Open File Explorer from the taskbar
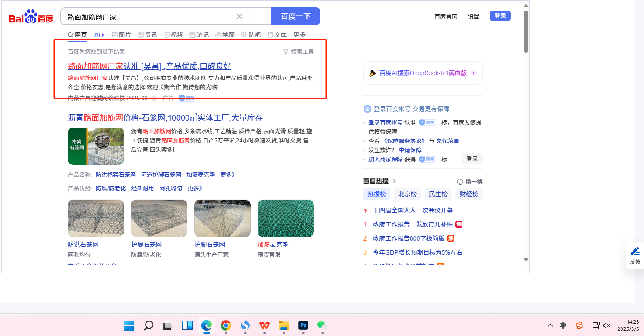The image size is (644, 336). click(x=284, y=325)
